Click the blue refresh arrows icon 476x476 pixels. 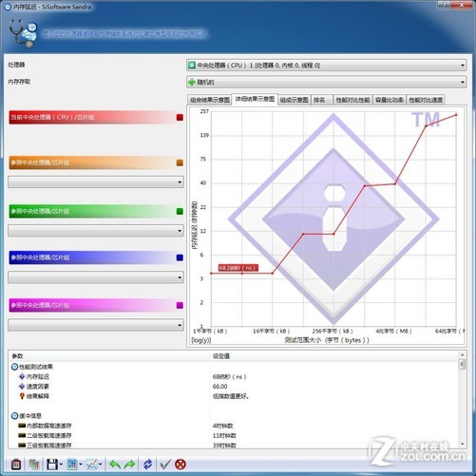click(147, 465)
